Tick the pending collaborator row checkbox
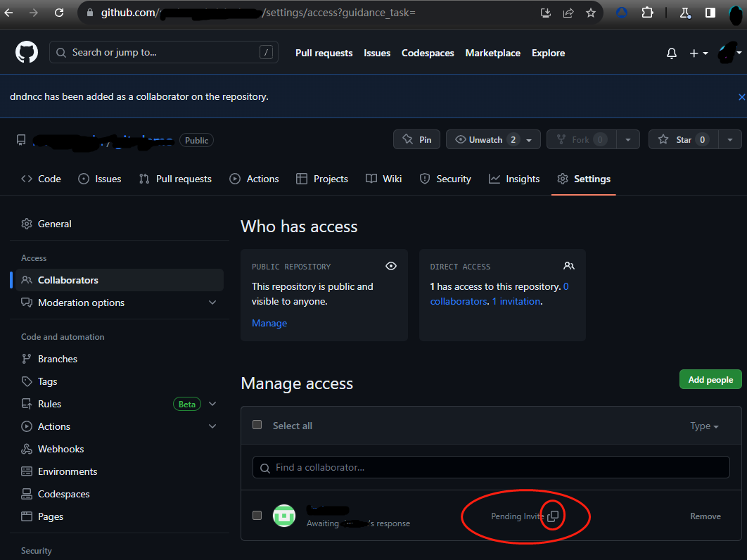 (257, 515)
